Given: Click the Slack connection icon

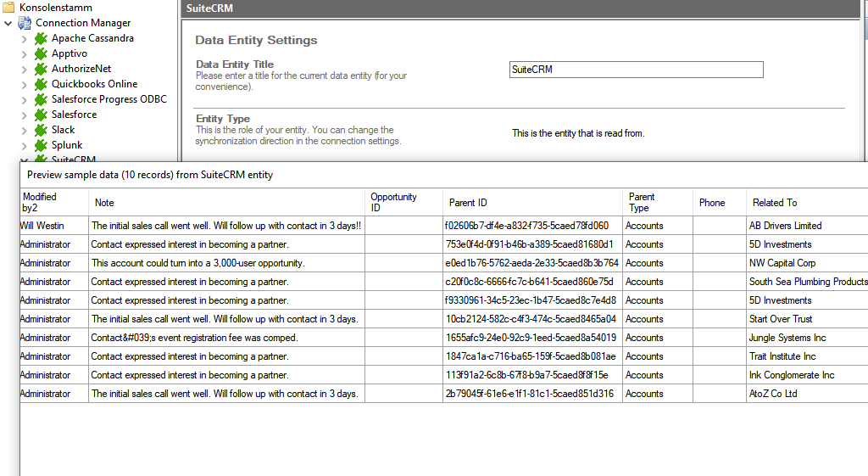Looking at the screenshot, I should tap(40, 130).
